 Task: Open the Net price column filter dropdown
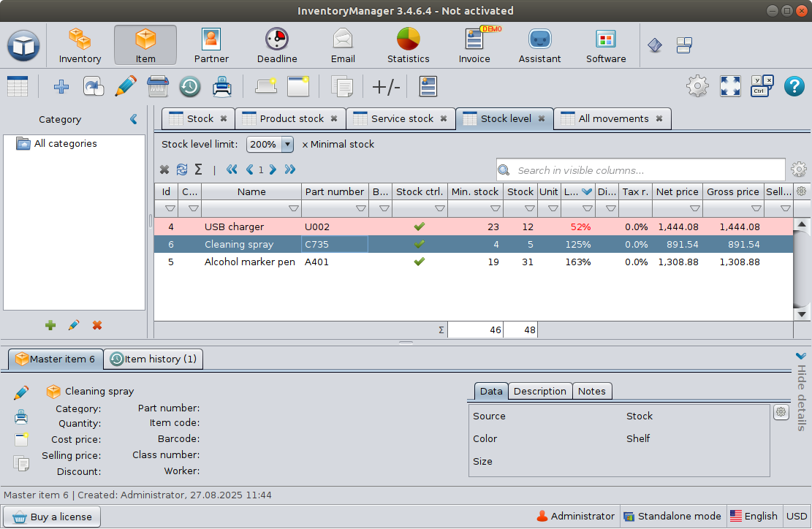tap(695, 208)
